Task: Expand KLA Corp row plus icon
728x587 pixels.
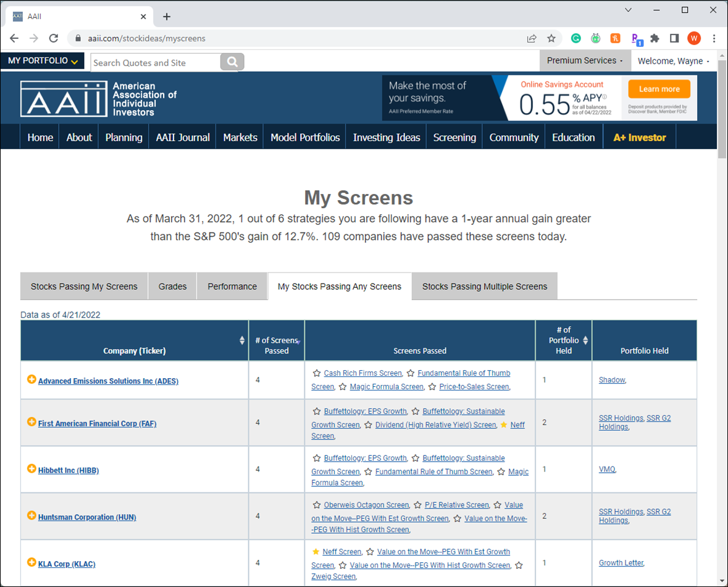Action: pos(31,562)
